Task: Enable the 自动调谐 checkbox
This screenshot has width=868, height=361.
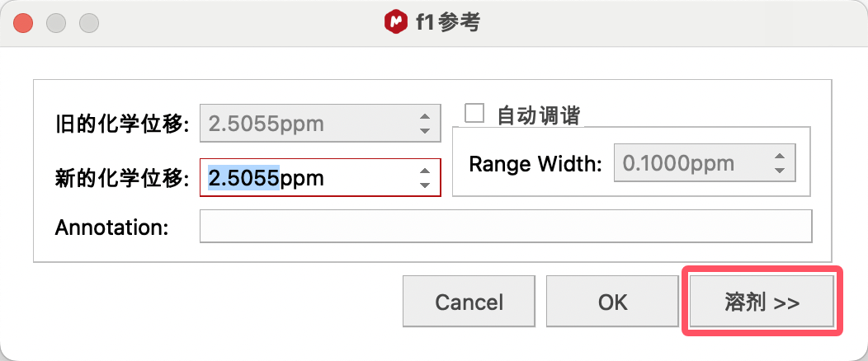Action: pos(474,113)
